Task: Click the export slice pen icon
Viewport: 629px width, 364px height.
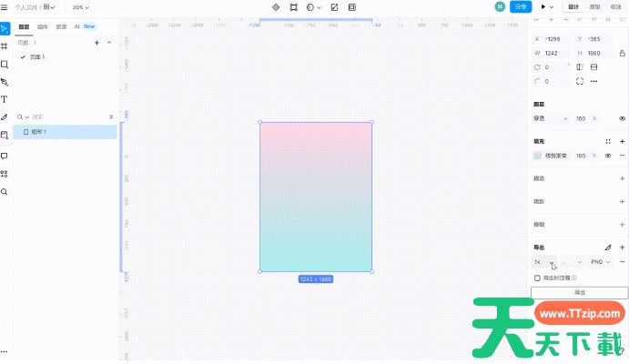Action: tap(608, 248)
